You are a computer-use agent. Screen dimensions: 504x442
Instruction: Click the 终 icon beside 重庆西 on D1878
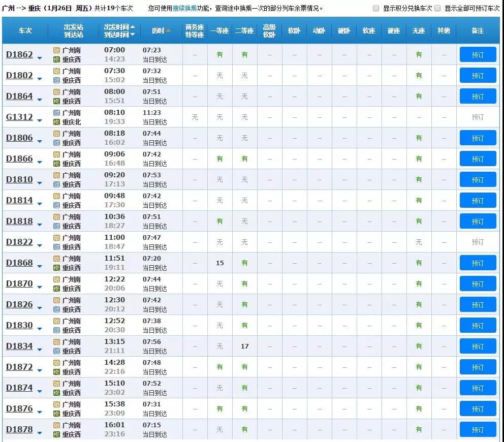[x=56, y=434]
